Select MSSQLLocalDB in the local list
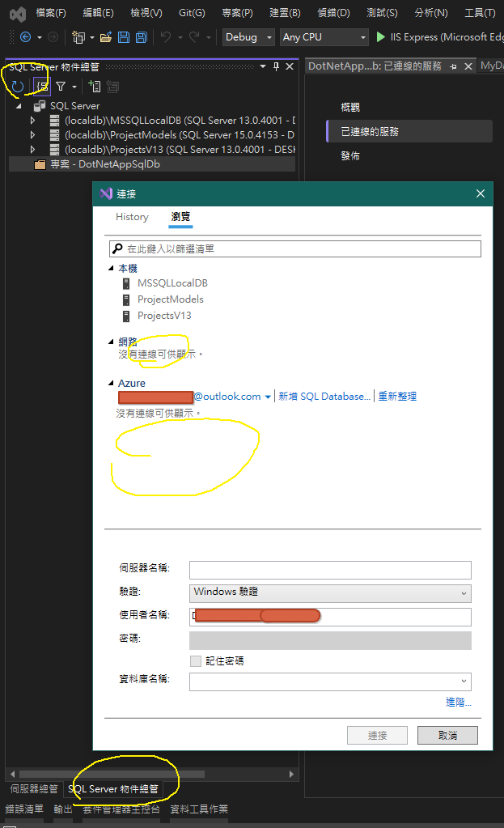Viewport: 504px width, 828px height. 172,283
